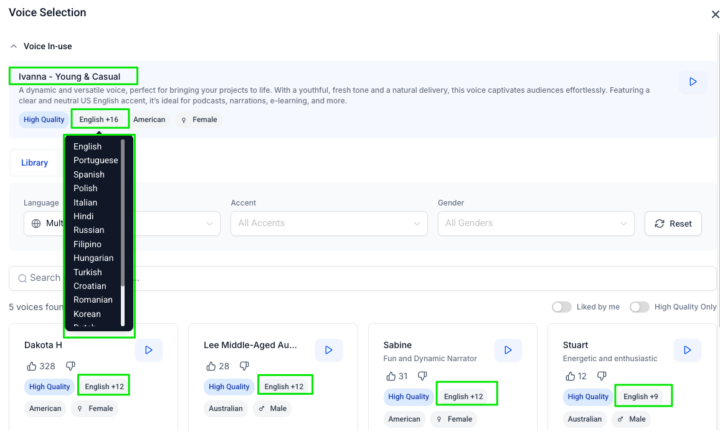This screenshot has width=720, height=439.
Task: Toggle the Liked by me switch
Action: [561, 307]
